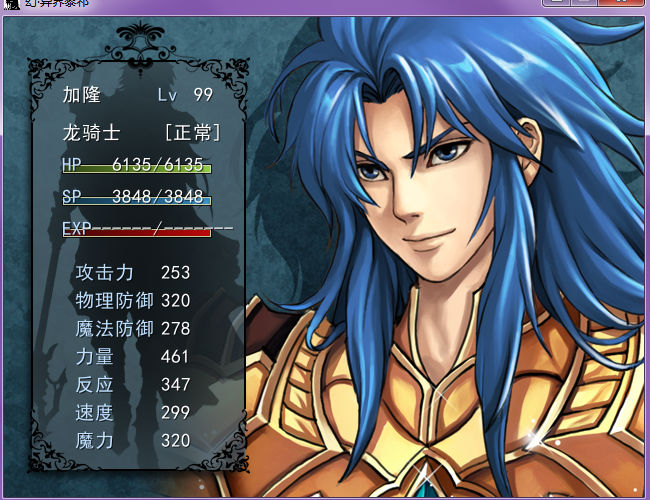Select the 攻击力 stat row

pyautogui.click(x=133, y=273)
